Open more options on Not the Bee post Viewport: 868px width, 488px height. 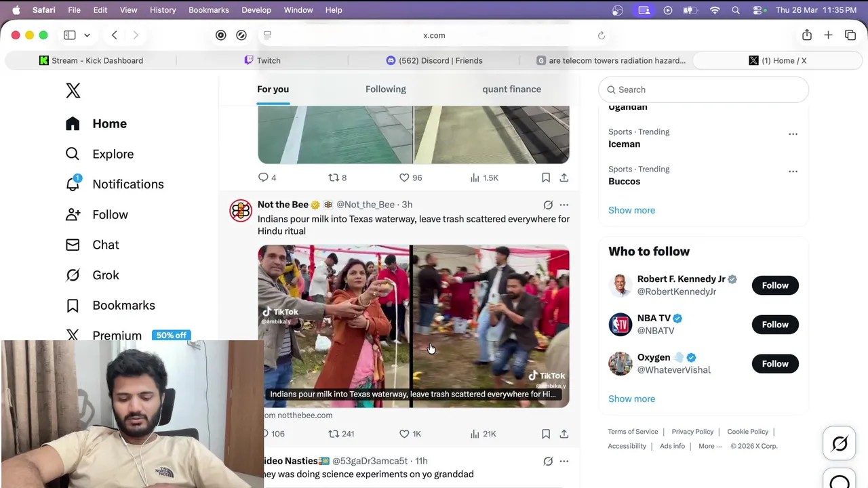click(564, 205)
